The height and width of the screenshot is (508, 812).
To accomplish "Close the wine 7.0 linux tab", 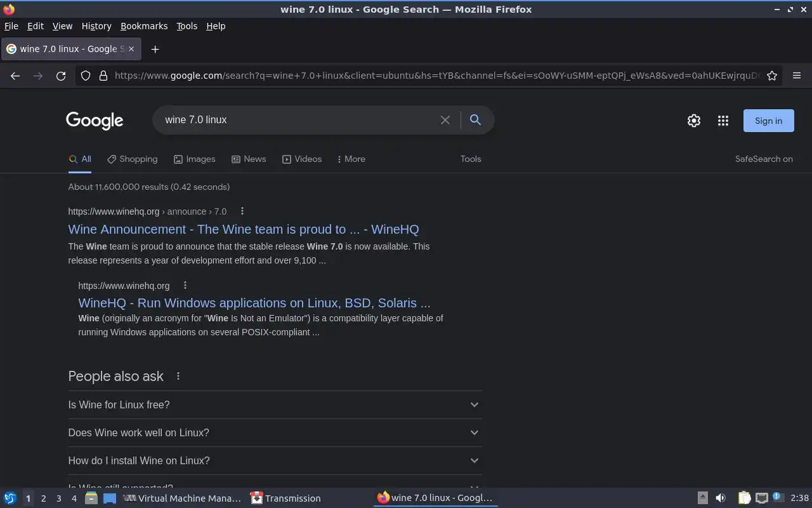I will click(x=132, y=49).
